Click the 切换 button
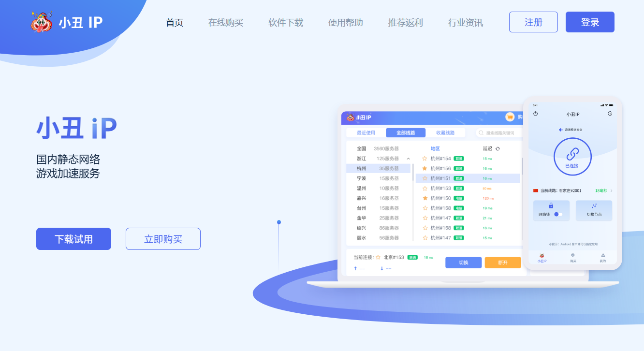This screenshot has height=351, width=644. tap(464, 263)
